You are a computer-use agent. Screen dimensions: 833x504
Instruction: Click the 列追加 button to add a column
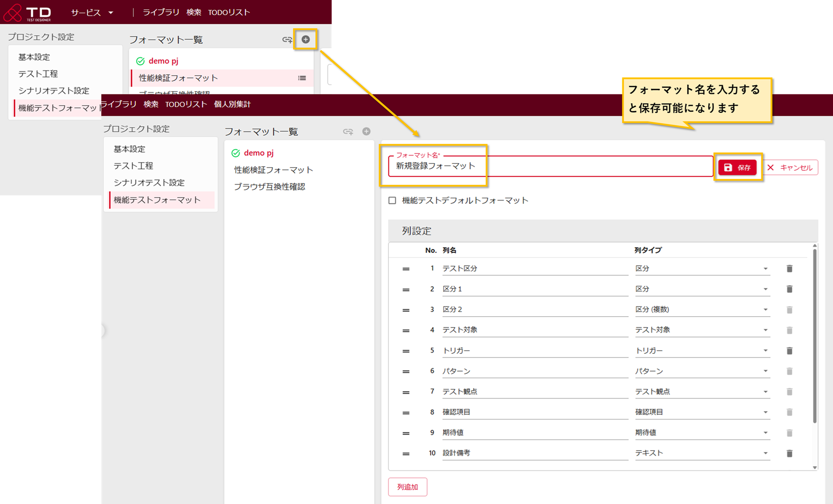point(407,487)
